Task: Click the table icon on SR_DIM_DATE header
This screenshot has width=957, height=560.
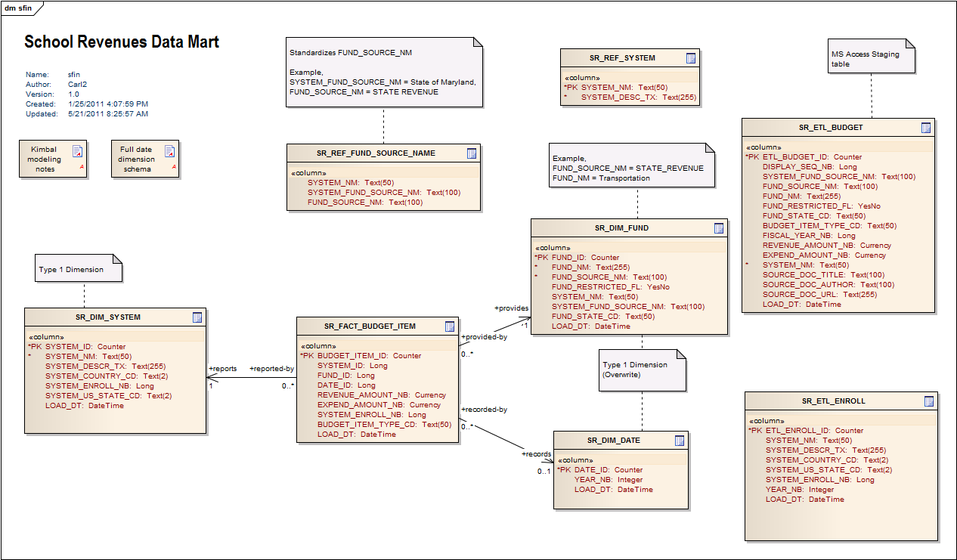Action: 680,441
